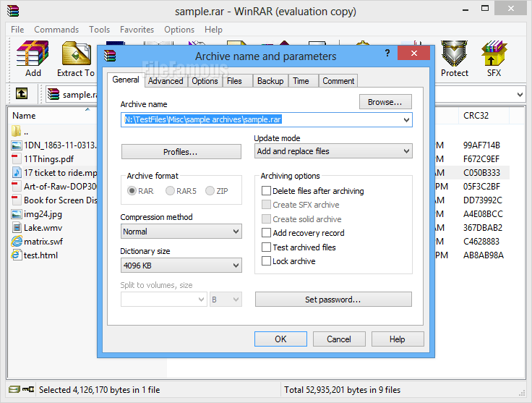Click the Cancel button
532x403 pixels.
pos(339,339)
